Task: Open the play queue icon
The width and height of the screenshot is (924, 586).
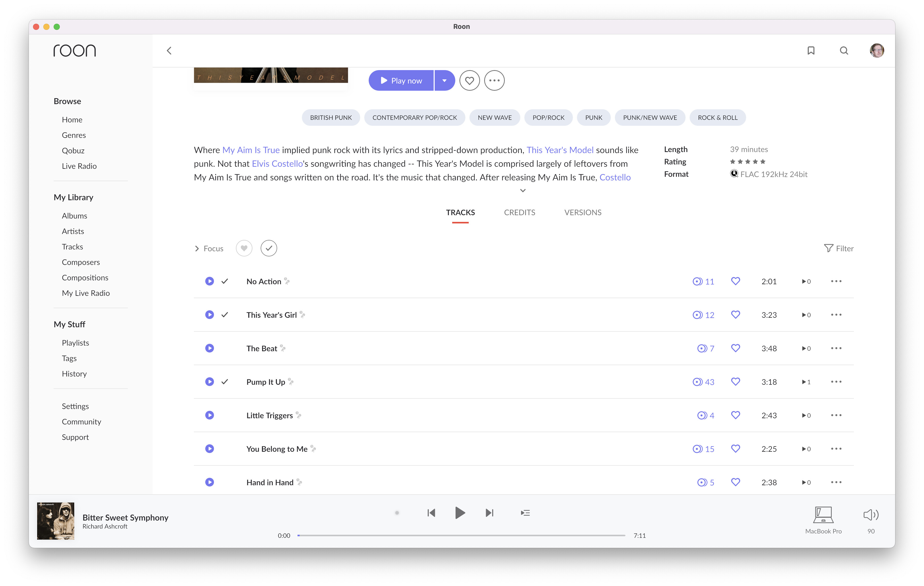Action: pos(525,513)
